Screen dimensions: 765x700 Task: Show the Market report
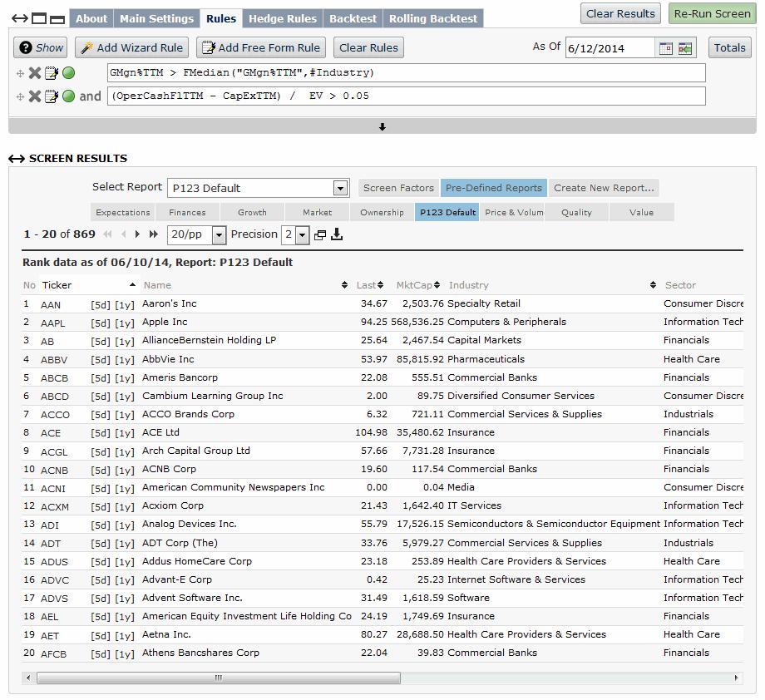(x=317, y=212)
